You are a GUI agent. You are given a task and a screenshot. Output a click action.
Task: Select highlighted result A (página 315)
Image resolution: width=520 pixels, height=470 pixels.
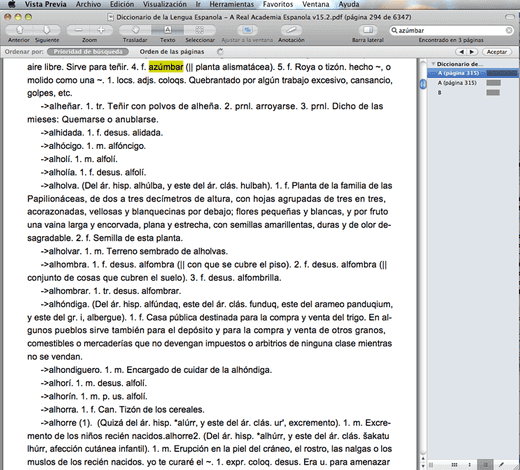point(473,73)
